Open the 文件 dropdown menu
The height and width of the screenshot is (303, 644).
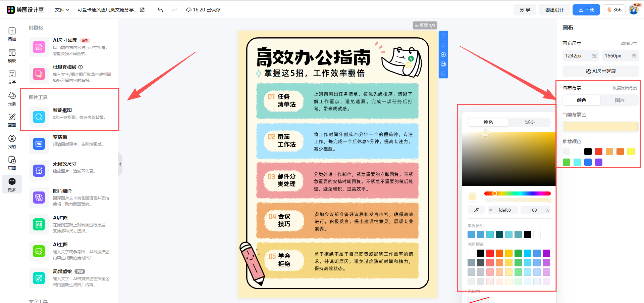[62, 10]
